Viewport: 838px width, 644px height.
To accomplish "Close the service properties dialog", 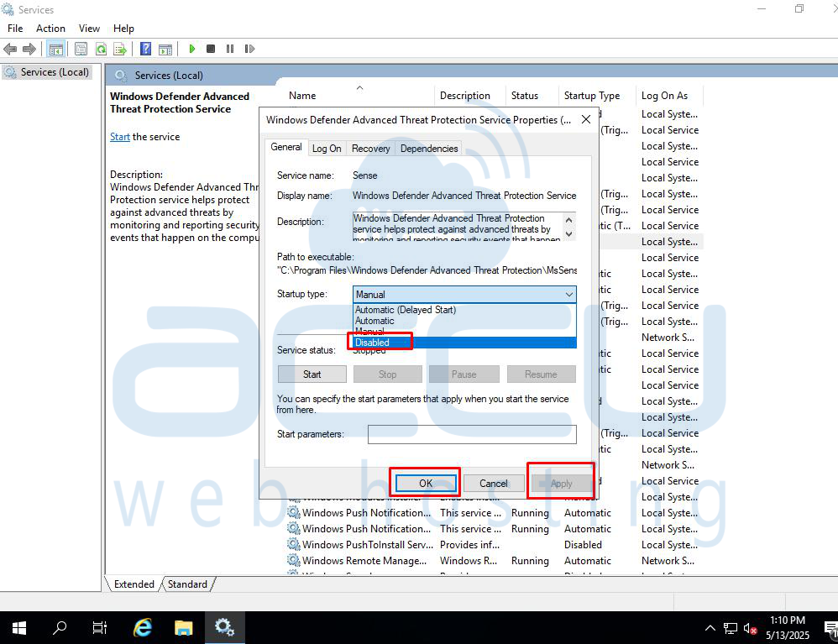I will [586, 119].
